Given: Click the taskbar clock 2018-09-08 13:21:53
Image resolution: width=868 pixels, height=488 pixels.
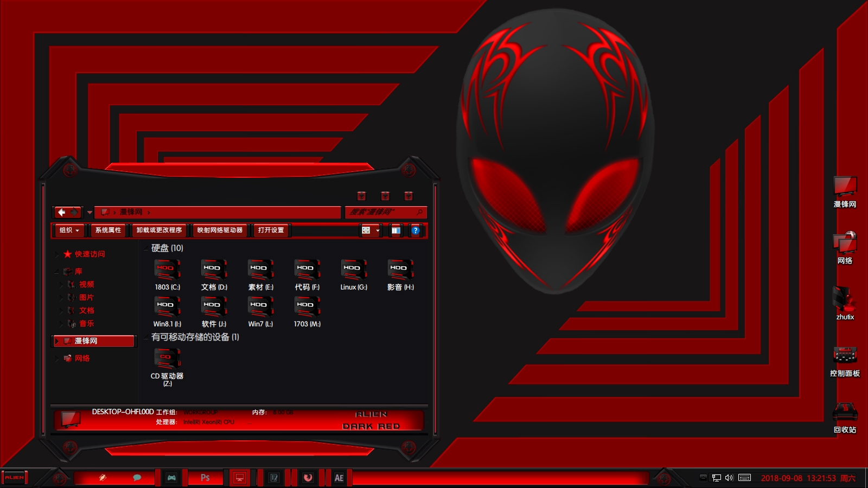Looking at the screenshot, I should pos(808,478).
